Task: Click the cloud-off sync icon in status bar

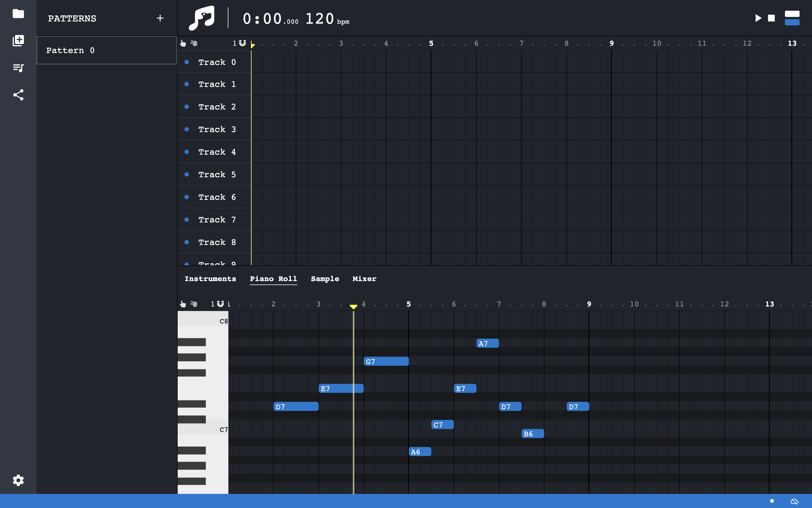Action: pyautogui.click(x=794, y=501)
